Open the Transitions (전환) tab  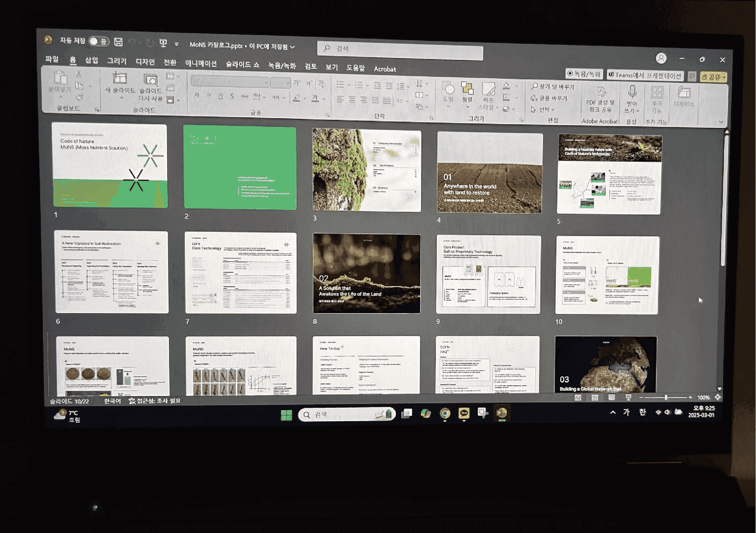[170, 63]
